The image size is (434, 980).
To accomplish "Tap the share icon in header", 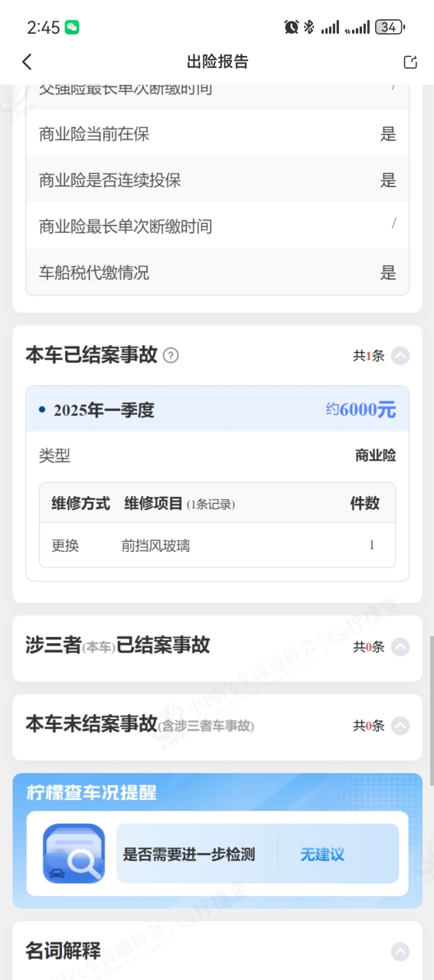I will pos(410,62).
